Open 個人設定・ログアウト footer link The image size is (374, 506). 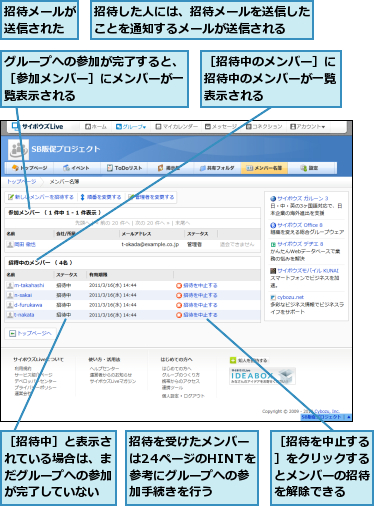pyautogui.click(x=183, y=396)
